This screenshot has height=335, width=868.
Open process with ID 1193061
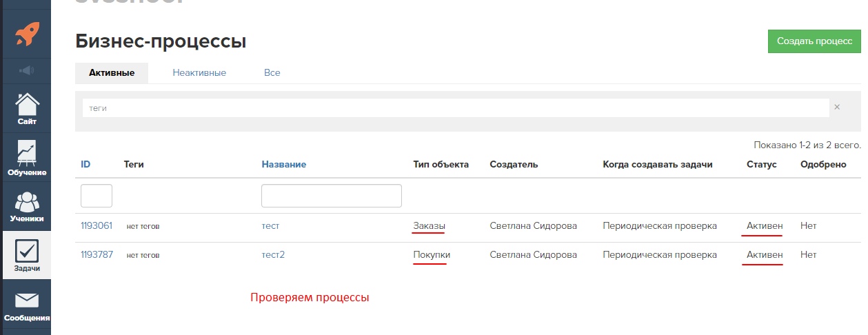[96, 225]
